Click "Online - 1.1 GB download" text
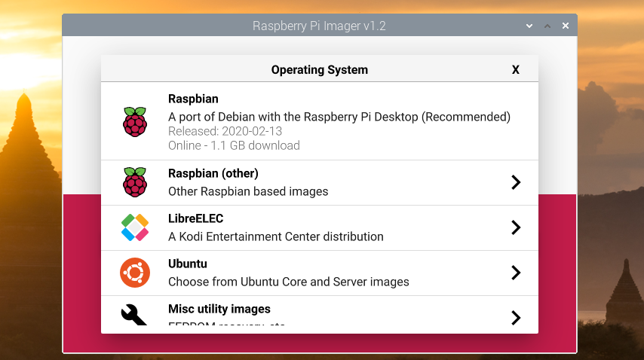This screenshot has width=644, height=360. pos(234,145)
